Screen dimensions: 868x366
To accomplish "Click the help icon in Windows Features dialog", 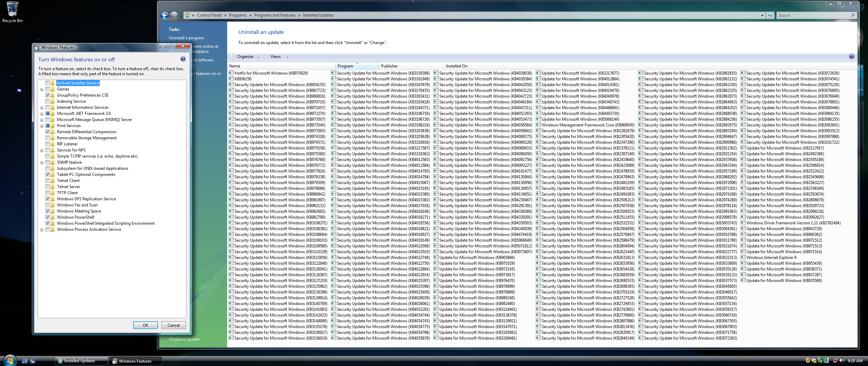I will [183, 59].
